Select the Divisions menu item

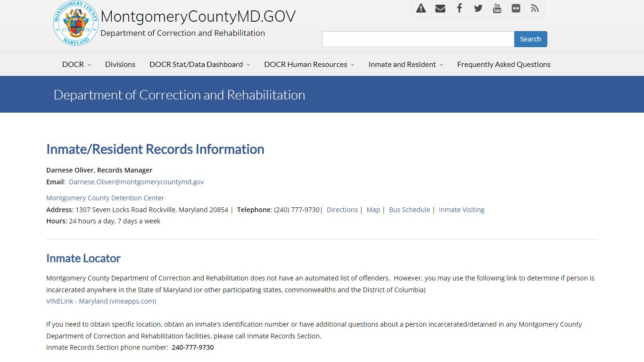coord(120,64)
